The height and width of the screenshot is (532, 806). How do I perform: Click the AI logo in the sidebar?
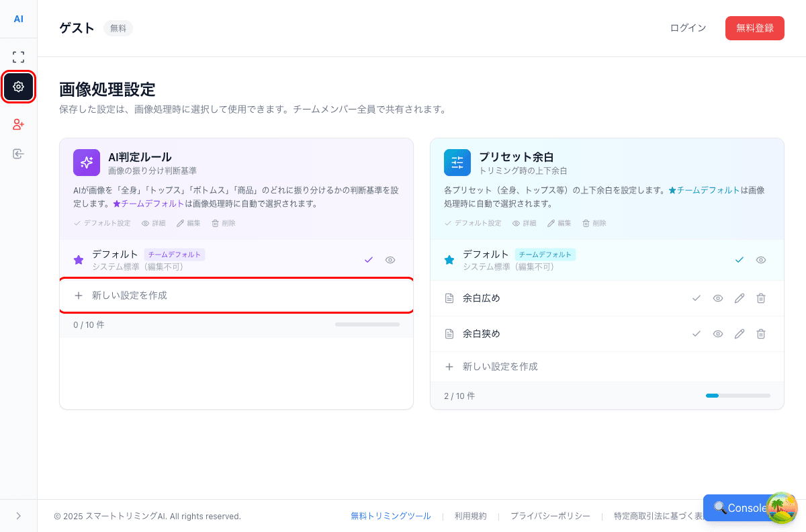[x=18, y=19]
